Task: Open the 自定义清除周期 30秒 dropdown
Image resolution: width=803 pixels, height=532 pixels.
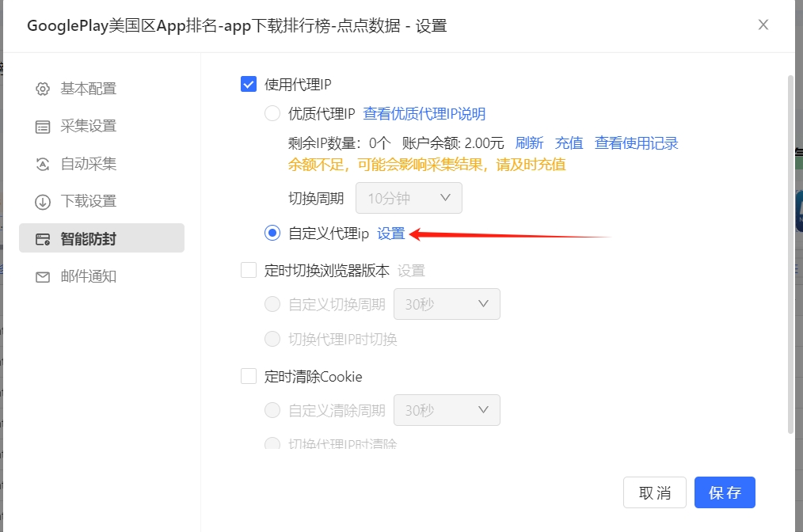Action: (x=447, y=410)
